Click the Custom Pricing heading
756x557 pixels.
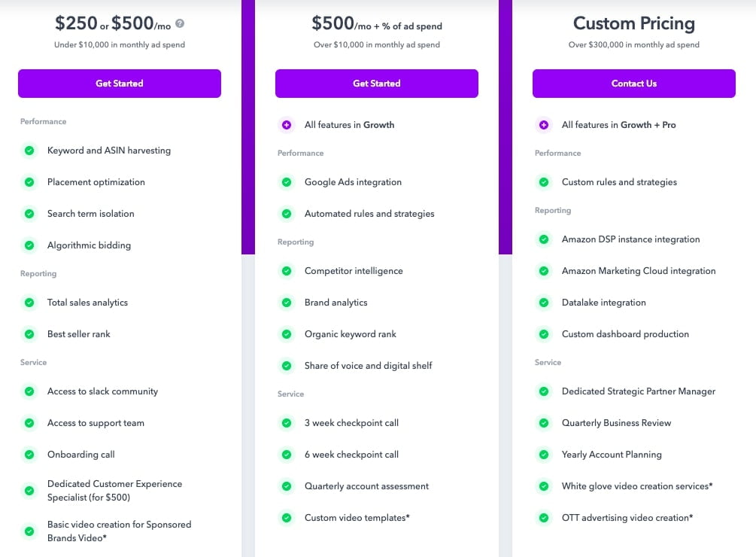pos(634,23)
